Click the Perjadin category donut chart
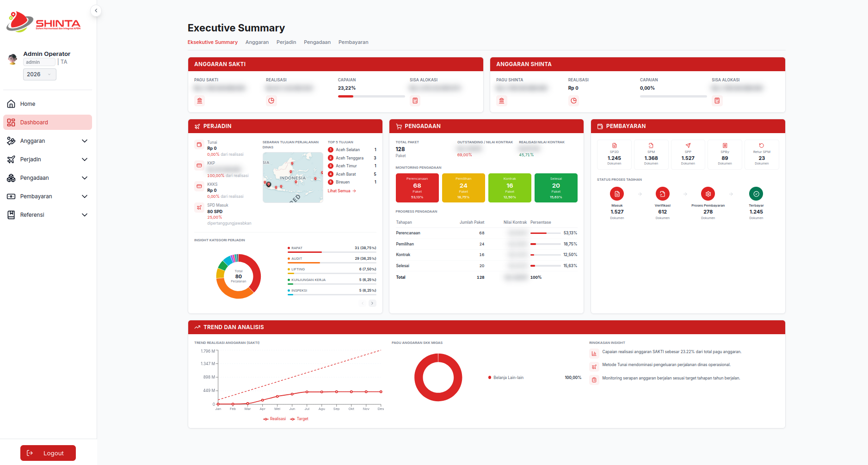Viewport: 868px width, 465px height. (239, 276)
